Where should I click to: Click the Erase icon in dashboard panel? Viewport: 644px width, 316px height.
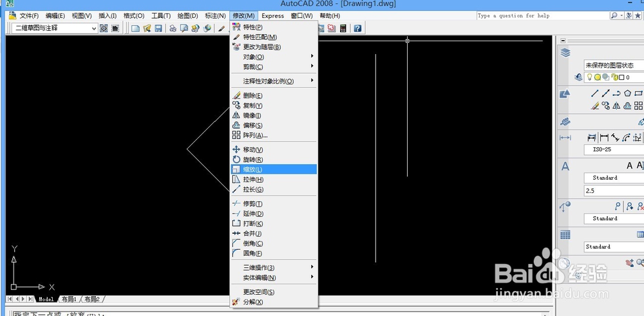pyautogui.click(x=594, y=106)
